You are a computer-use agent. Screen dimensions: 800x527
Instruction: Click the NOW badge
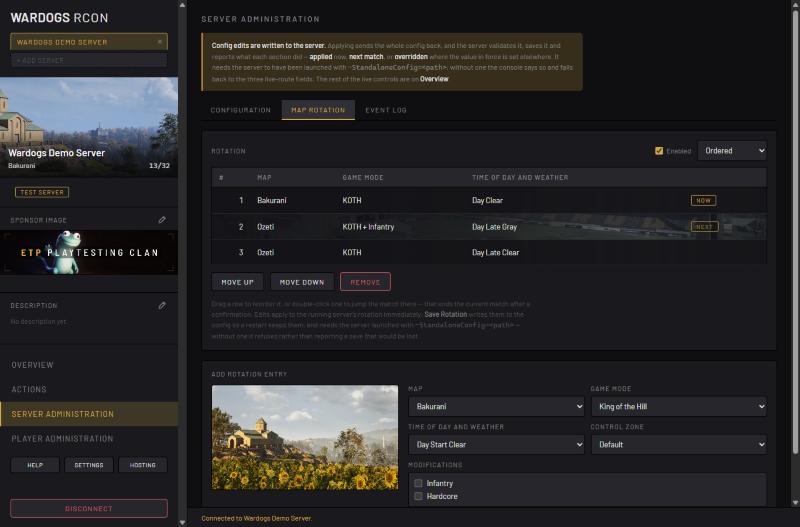click(x=703, y=200)
